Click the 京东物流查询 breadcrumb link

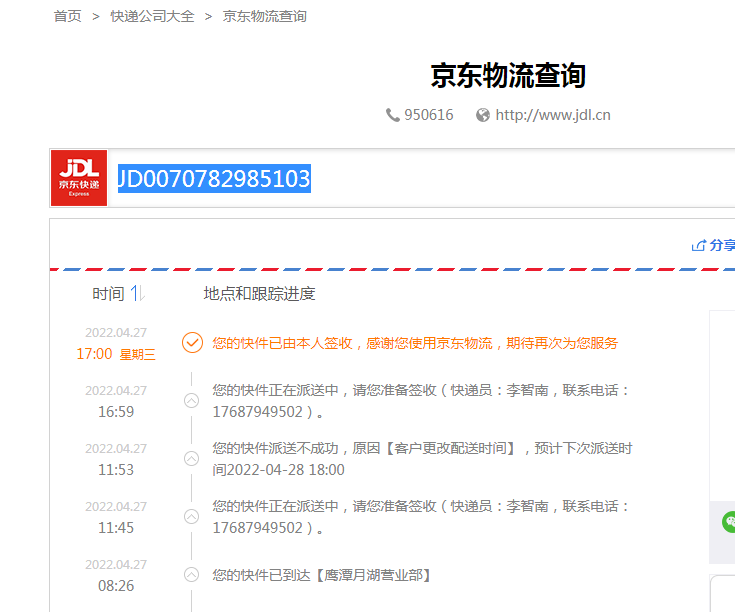click(x=265, y=16)
